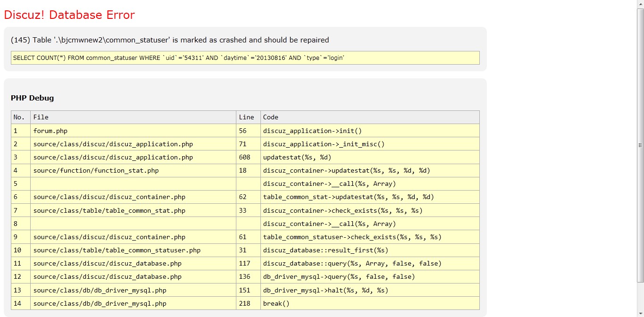Image resolution: width=644 pixels, height=317 pixels.
Task: Click the scrollbar up arrow
Action: tap(640, 4)
